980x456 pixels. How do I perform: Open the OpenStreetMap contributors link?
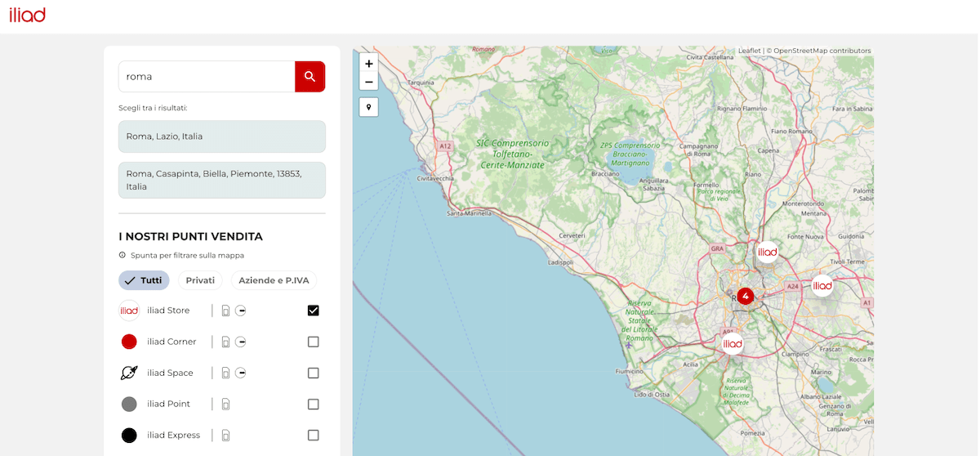(822, 51)
